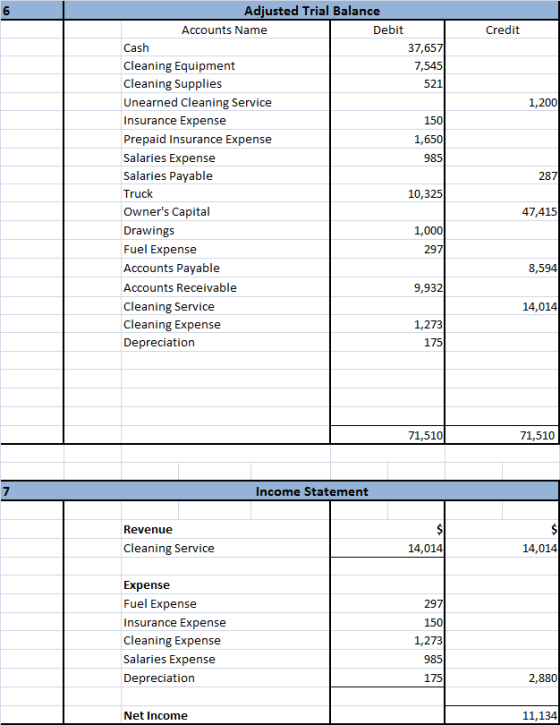Select the Cleaning Supplies account cell
The height and width of the screenshot is (725, 560).
coord(226,84)
